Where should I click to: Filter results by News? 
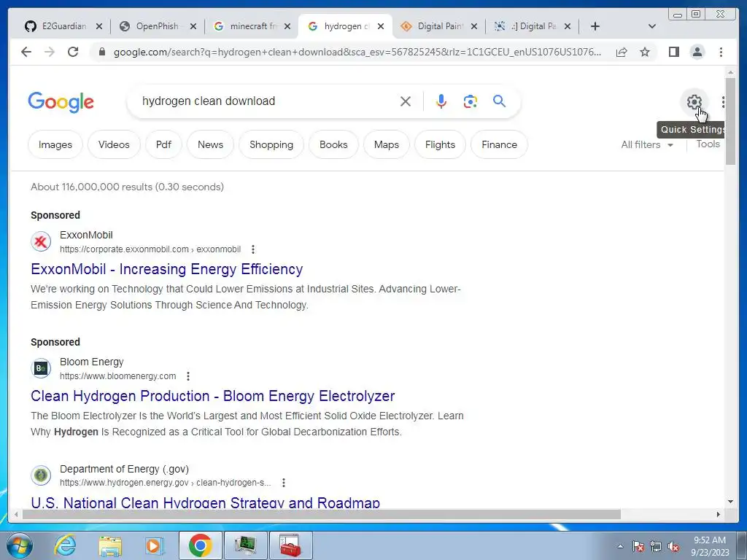[x=210, y=145]
